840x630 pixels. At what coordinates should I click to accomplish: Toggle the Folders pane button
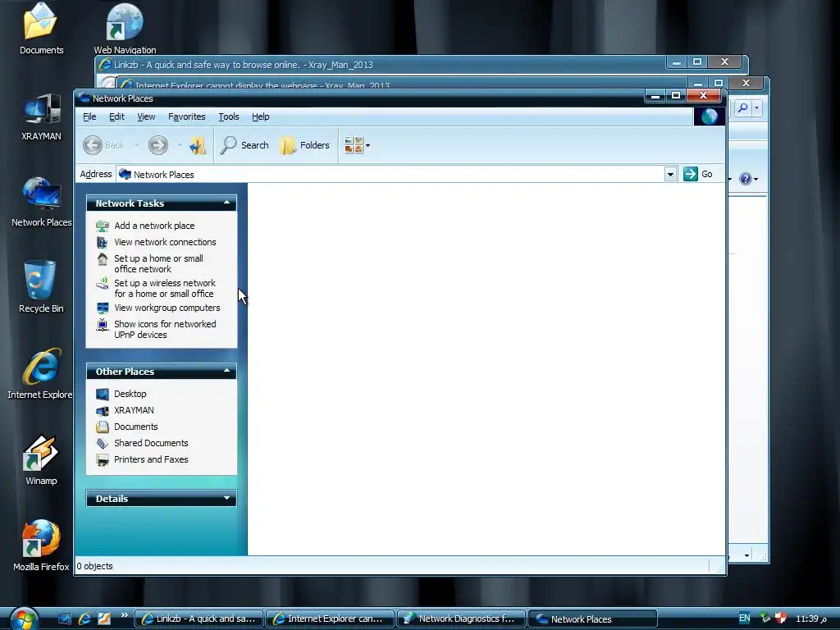[x=305, y=145]
